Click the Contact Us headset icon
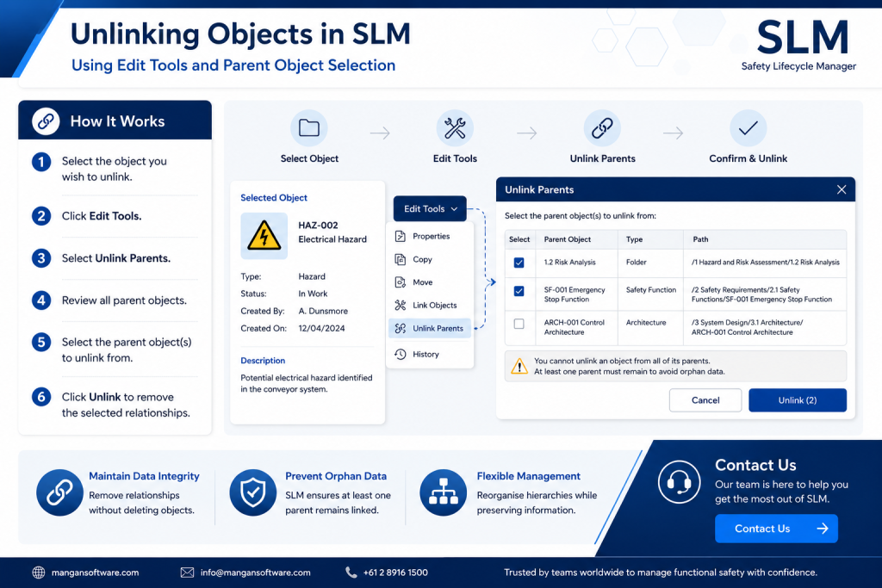This screenshot has width=882, height=588. coord(679,482)
